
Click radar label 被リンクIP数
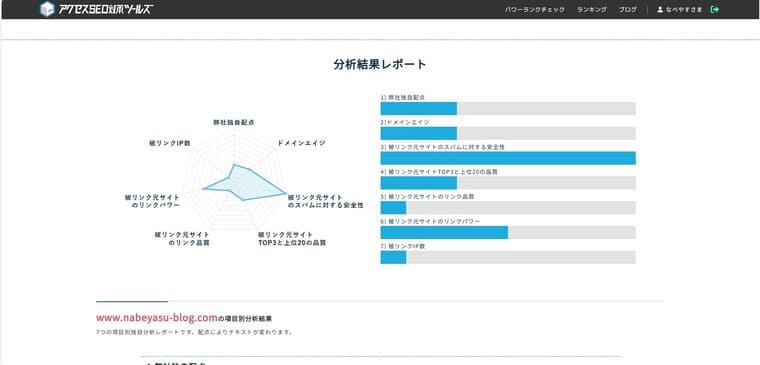pos(170,143)
